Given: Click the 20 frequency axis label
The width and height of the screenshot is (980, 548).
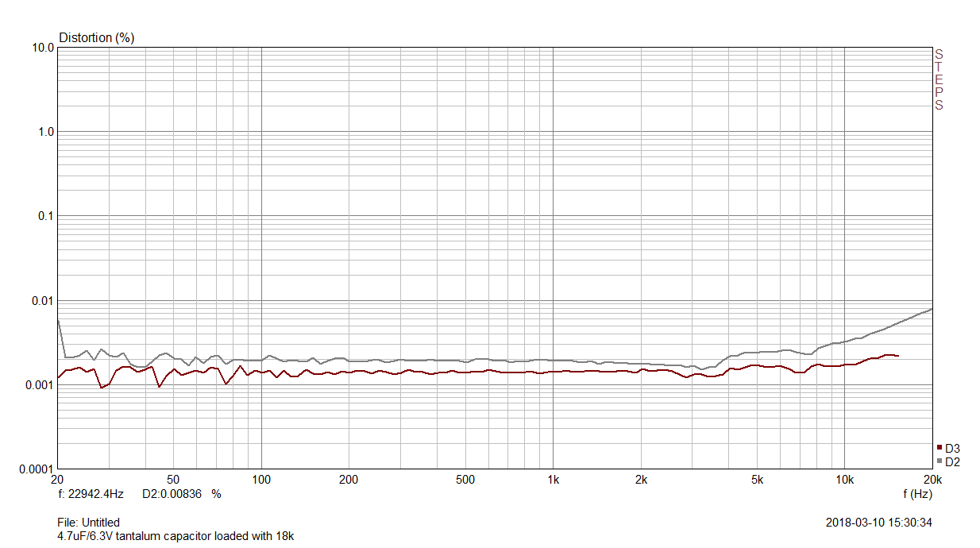Looking at the screenshot, I should click(x=57, y=480).
